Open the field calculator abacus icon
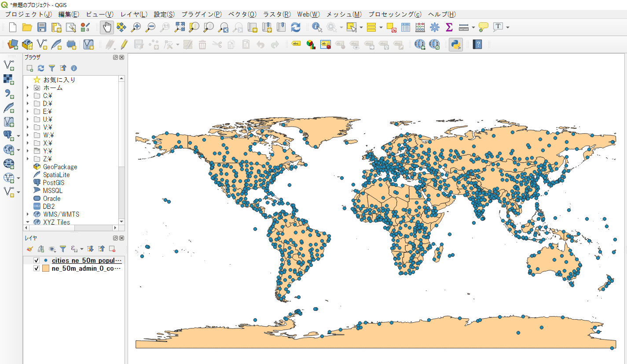 pyautogui.click(x=420, y=27)
